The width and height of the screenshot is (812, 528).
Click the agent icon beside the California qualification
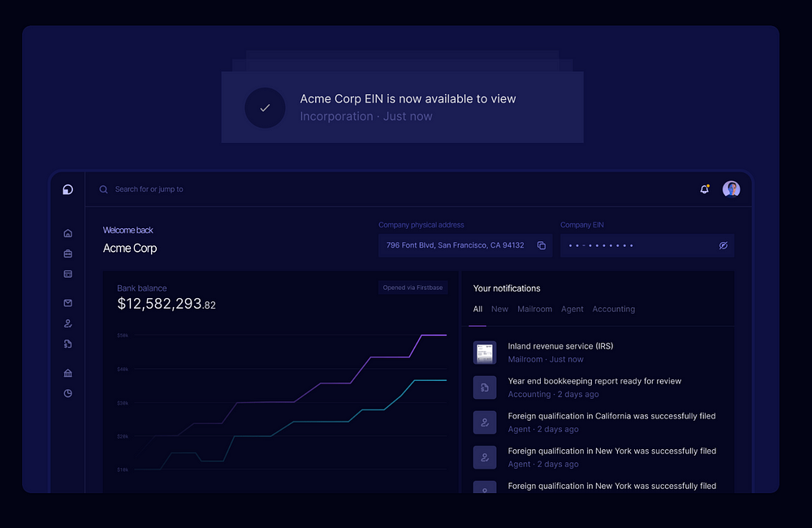click(485, 422)
